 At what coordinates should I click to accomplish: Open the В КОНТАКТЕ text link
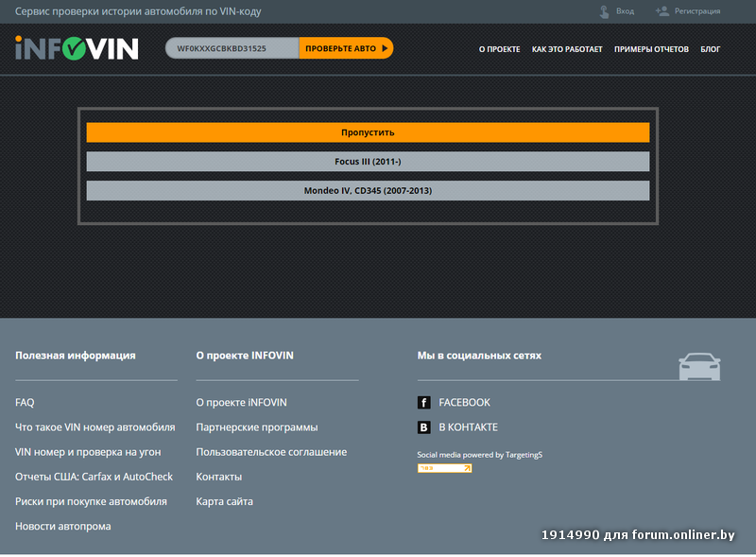click(x=468, y=427)
